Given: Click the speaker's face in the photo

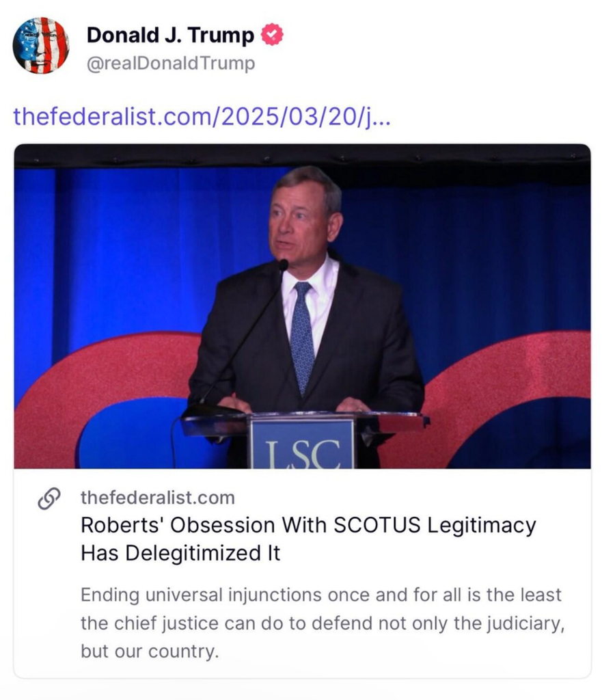Looking at the screenshot, I should [297, 220].
